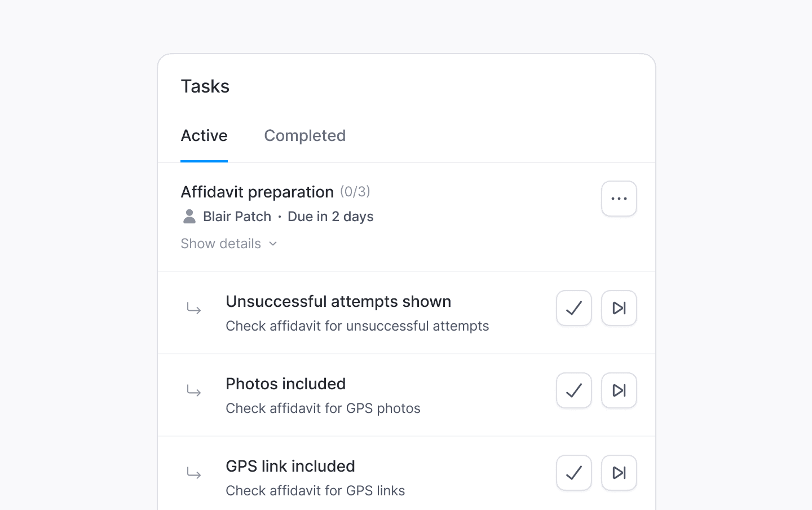The image size is (812, 510).
Task: Click the Due in 2 days label
Action: click(x=330, y=217)
